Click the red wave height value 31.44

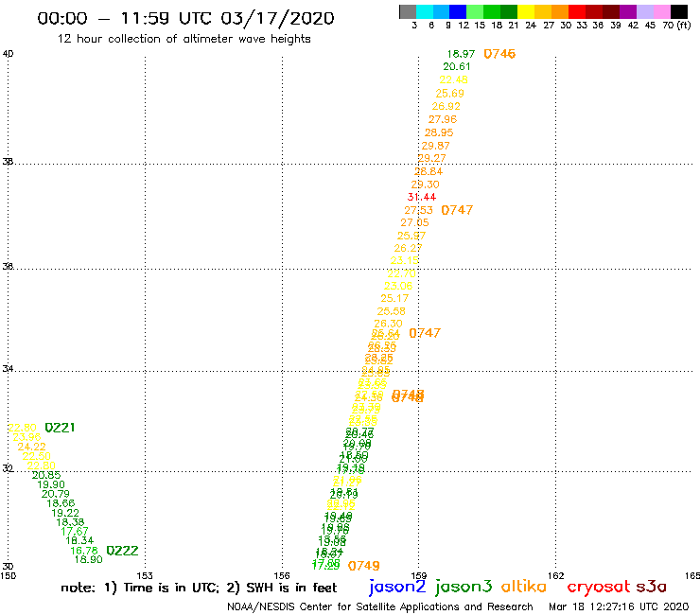[422, 197]
